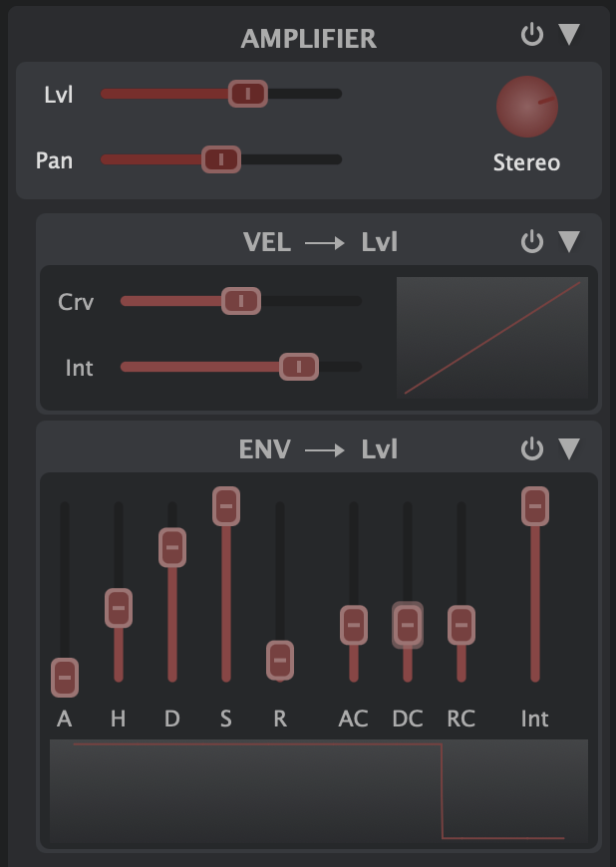
Task: Collapse the ENV to Lvl section triangle
Action: click(568, 449)
